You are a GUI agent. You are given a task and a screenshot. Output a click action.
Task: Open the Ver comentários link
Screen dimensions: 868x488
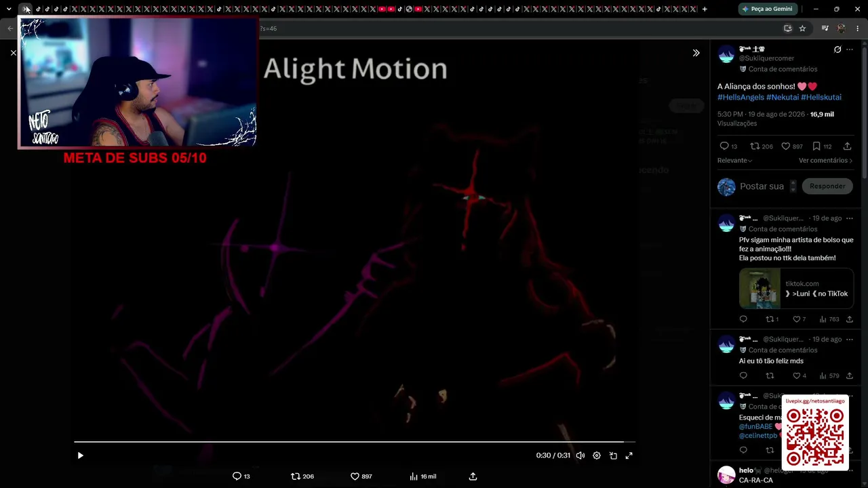click(x=825, y=161)
